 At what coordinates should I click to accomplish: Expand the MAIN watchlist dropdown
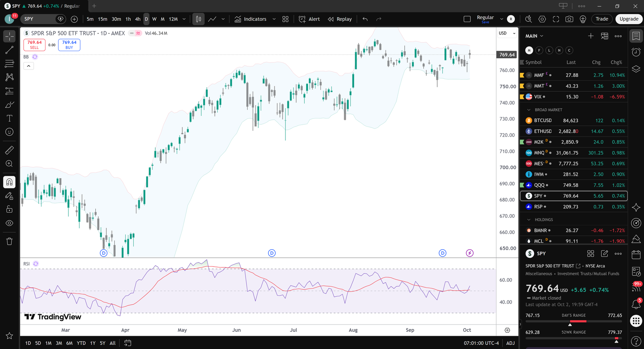click(x=534, y=36)
